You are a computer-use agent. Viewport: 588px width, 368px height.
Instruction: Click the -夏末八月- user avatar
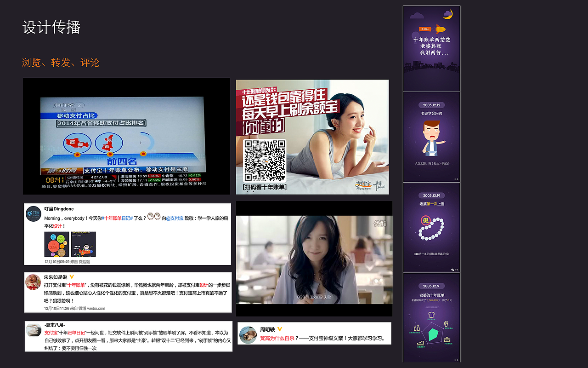pyautogui.click(x=34, y=331)
